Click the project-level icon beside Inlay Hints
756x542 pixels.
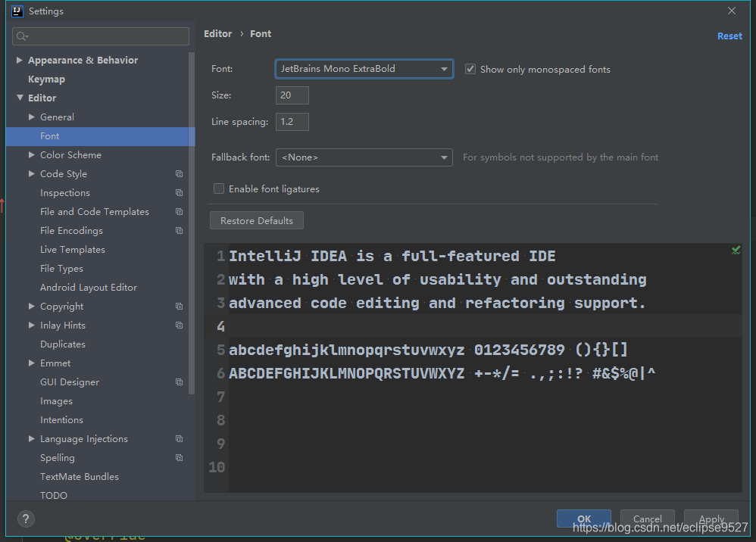(180, 326)
